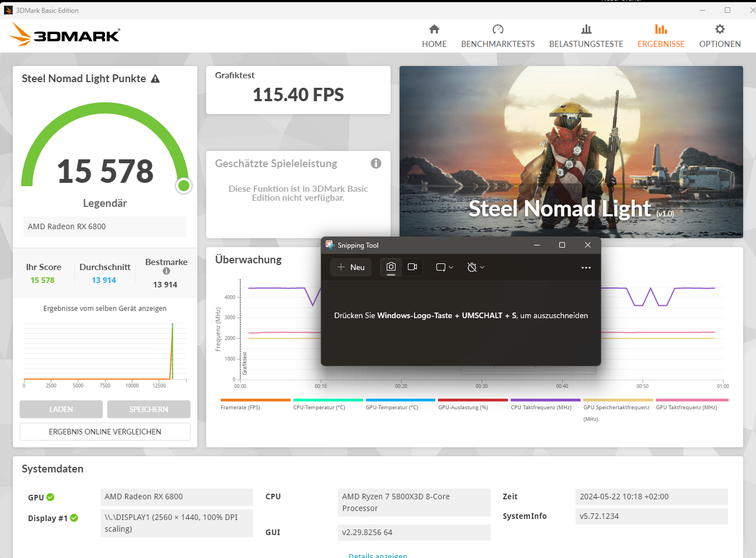Toggle GPU-Auslastung legend entry

coord(473,404)
